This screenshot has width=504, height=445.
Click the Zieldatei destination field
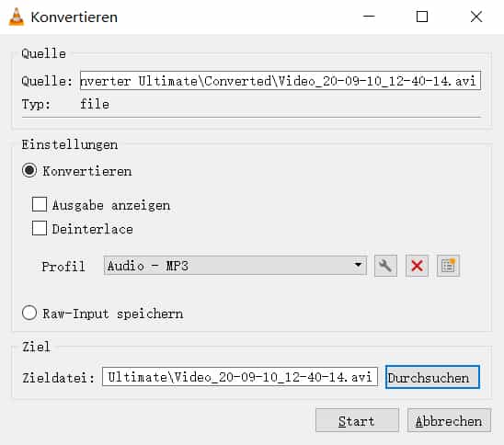240,377
